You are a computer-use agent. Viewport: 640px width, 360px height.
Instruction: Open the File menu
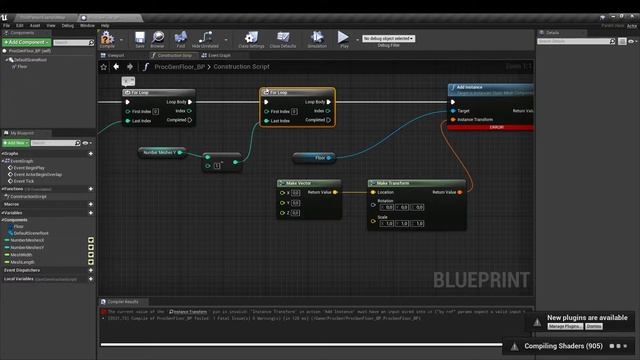point(6,25)
